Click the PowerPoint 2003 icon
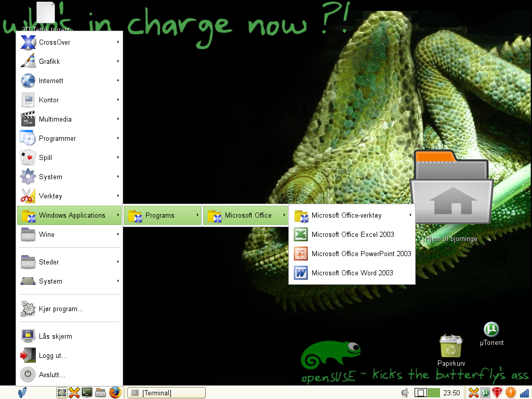This screenshot has height=399, width=532. tap(301, 254)
